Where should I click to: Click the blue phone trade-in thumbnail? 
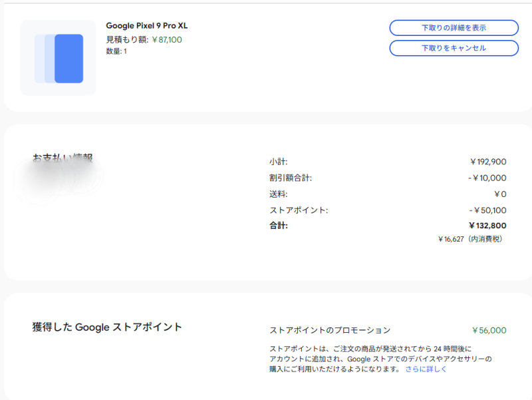coord(59,58)
